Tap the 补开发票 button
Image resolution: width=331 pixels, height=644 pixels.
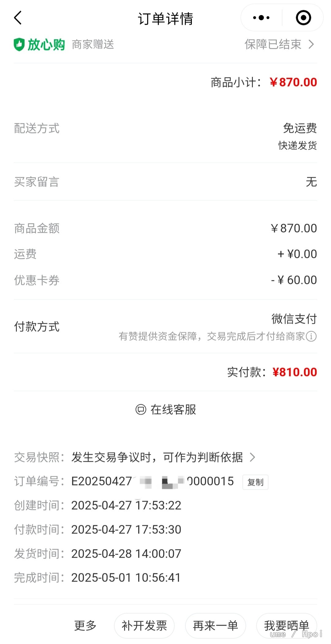point(144,626)
